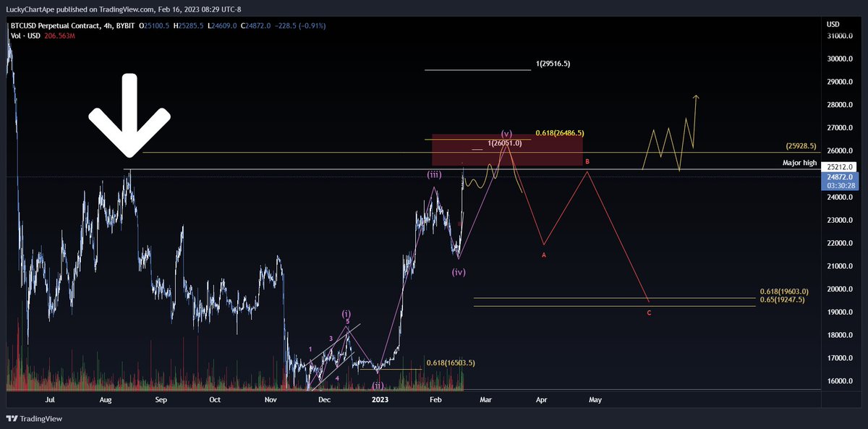
Task: Click the Feb label on time axis
Action: coord(435,399)
